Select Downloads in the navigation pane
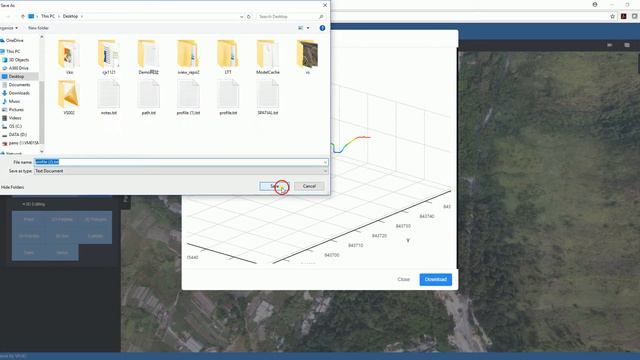The image size is (640, 360). tap(19, 93)
